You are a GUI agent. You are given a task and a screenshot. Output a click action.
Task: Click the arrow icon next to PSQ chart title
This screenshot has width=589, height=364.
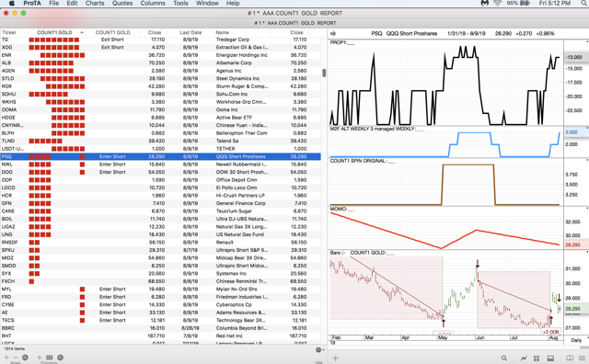tap(333, 33)
